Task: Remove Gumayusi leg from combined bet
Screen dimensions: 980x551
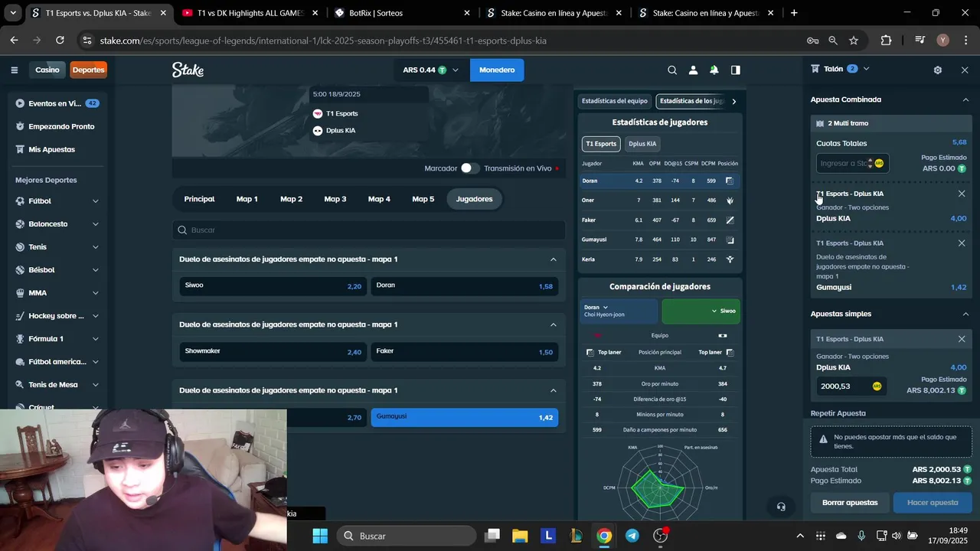Action: pyautogui.click(x=962, y=243)
